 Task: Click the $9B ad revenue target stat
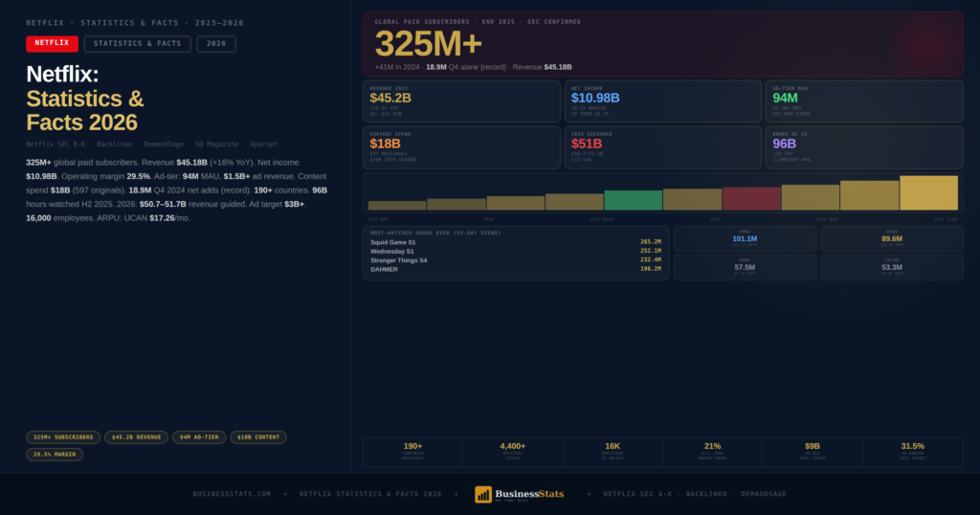[813, 452]
